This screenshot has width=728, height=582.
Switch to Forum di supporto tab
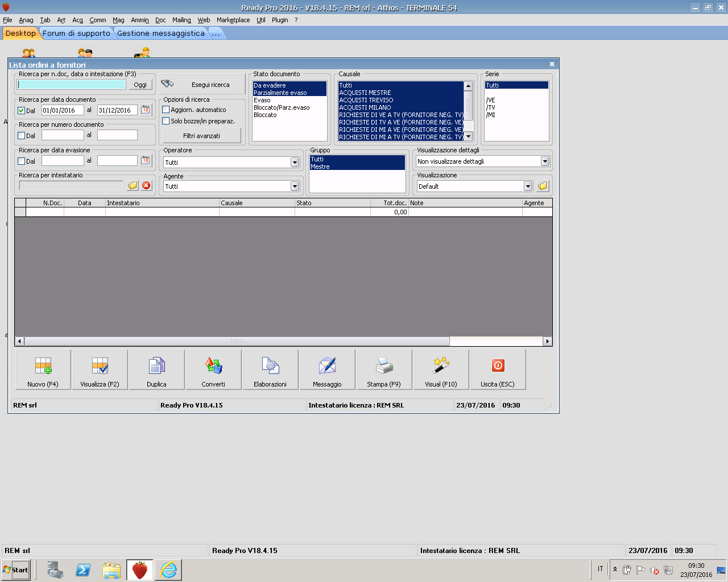(x=76, y=34)
